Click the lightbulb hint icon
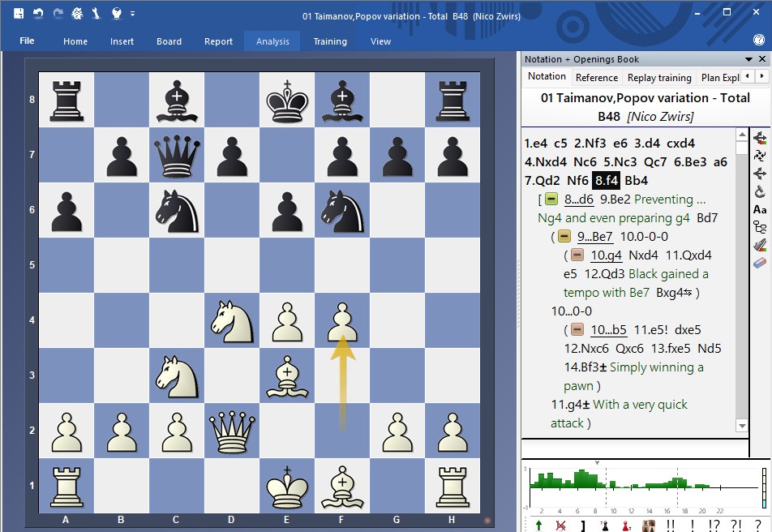The image size is (772, 532). click(x=116, y=13)
